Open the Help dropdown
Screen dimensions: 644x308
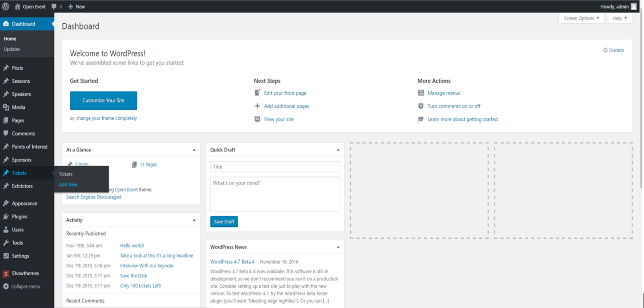[x=620, y=18]
